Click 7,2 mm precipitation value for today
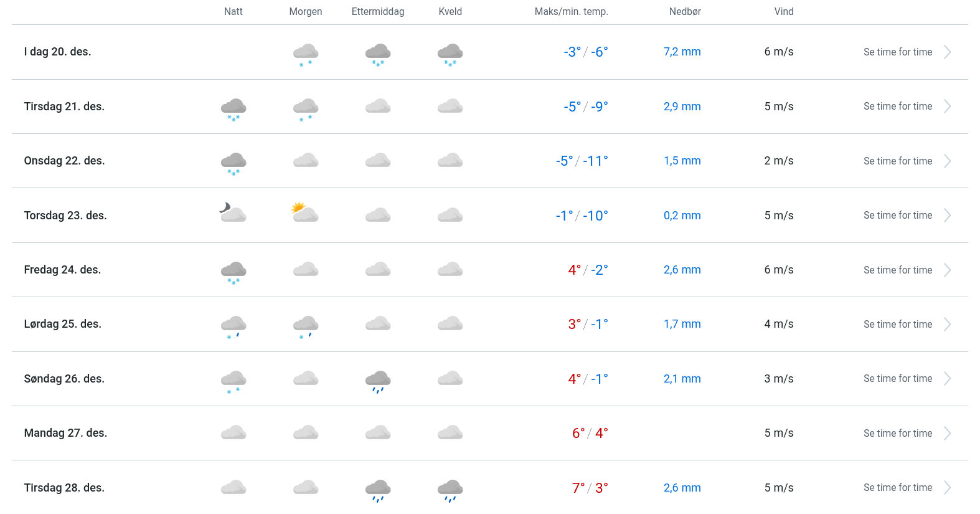This screenshot has width=980, height=514. [682, 52]
